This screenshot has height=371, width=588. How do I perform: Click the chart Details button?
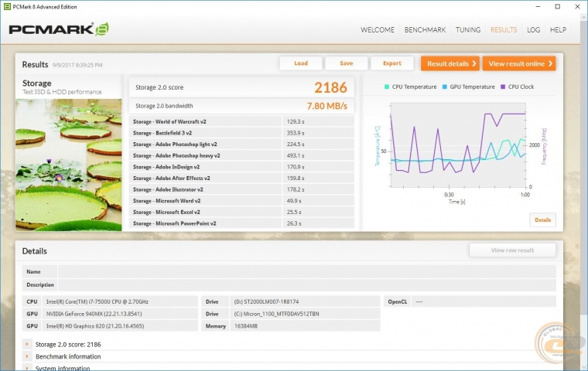[x=542, y=220]
